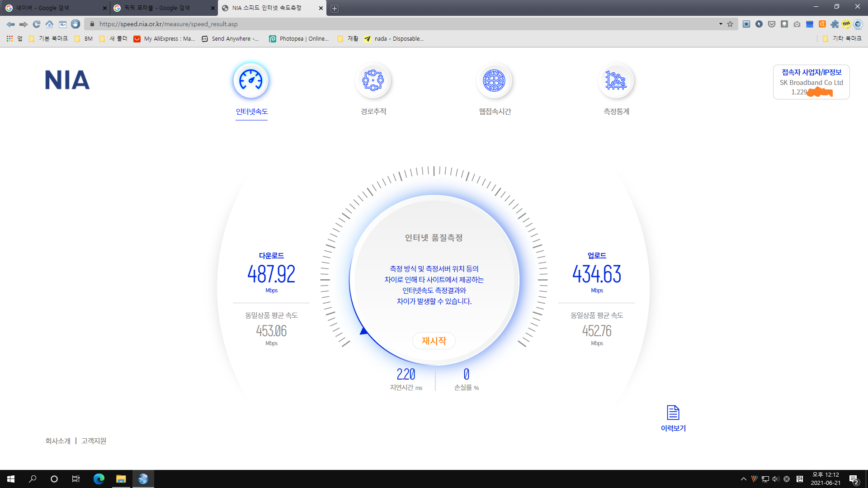Bookmark this page with the star icon

tap(730, 24)
